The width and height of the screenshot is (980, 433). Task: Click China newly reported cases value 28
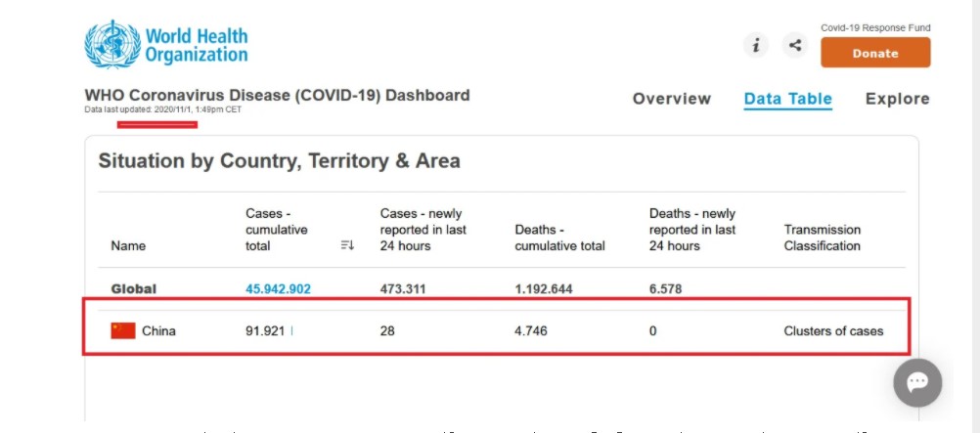(x=387, y=331)
